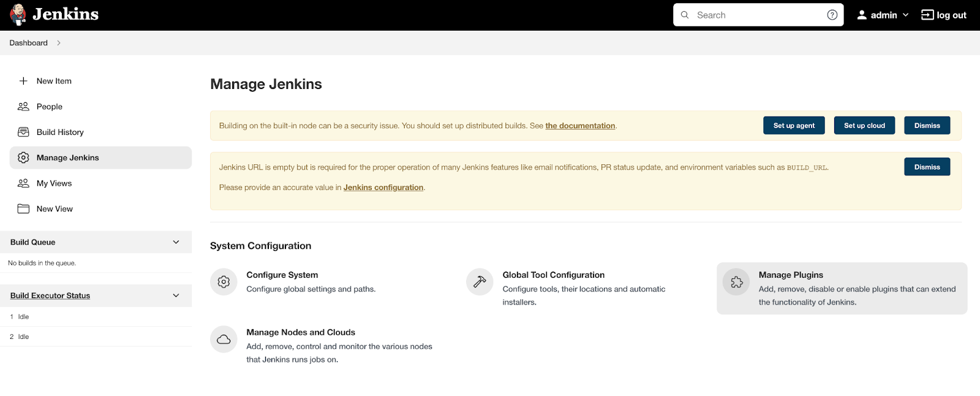Click the Build Queue heading
Image resolution: width=980 pixels, height=396 pixels.
pyautogui.click(x=33, y=242)
